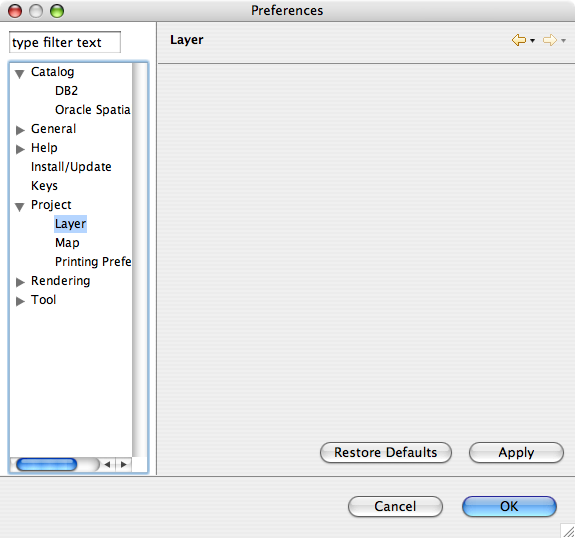Open the forward history dropdown arrow

(x=563, y=40)
